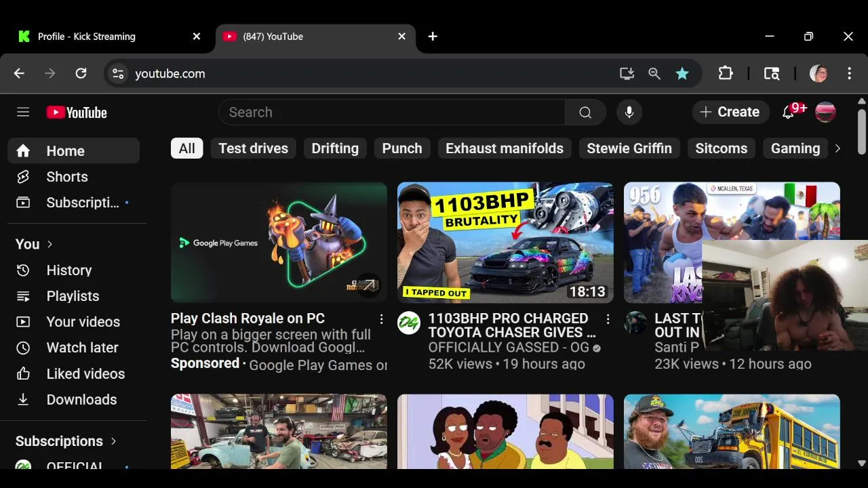Open Downloads in the sidebar
Screen dimensions: 868x488
[x=73, y=400]
